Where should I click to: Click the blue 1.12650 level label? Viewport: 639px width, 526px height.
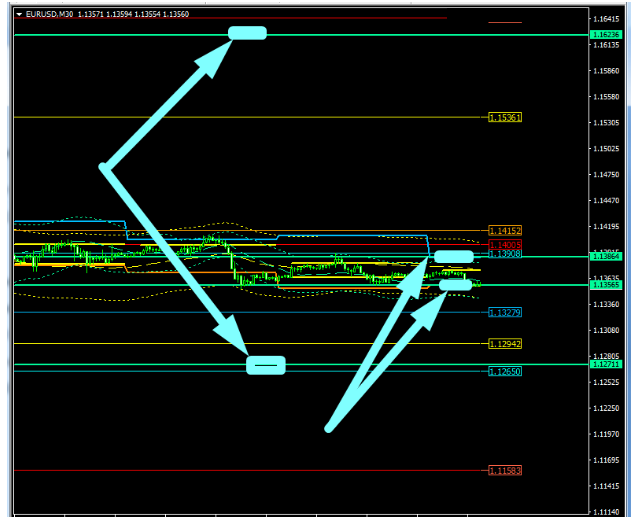point(504,371)
